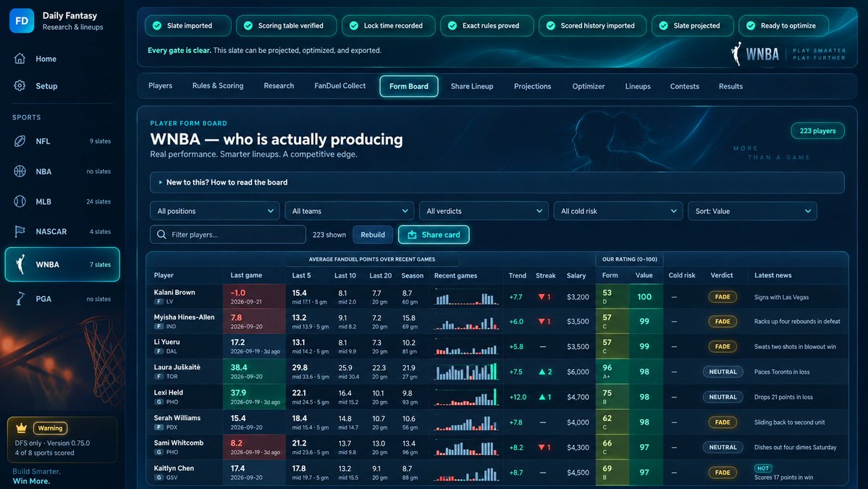Image resolution: width=868 pixels, height=489 pixels.
Task: Click the Scoring table verified checkmark
Action: click(x=248, y=25)
